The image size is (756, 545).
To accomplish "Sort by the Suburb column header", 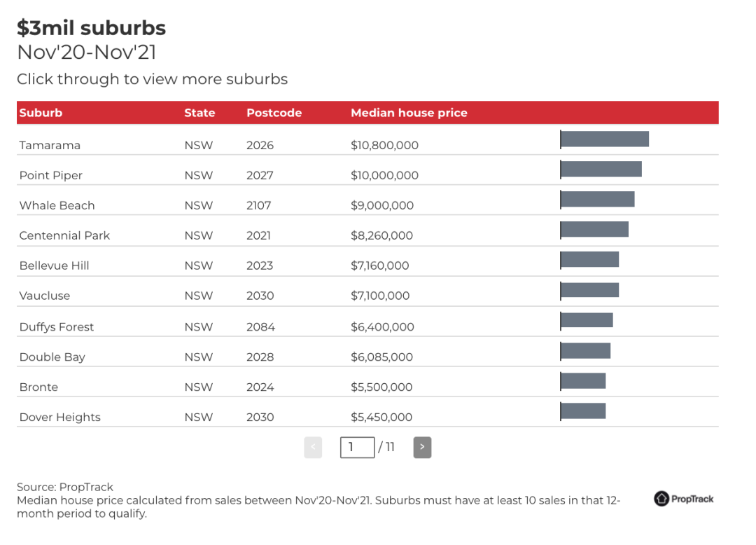I will pyautogui.click(x=41, y=113).
